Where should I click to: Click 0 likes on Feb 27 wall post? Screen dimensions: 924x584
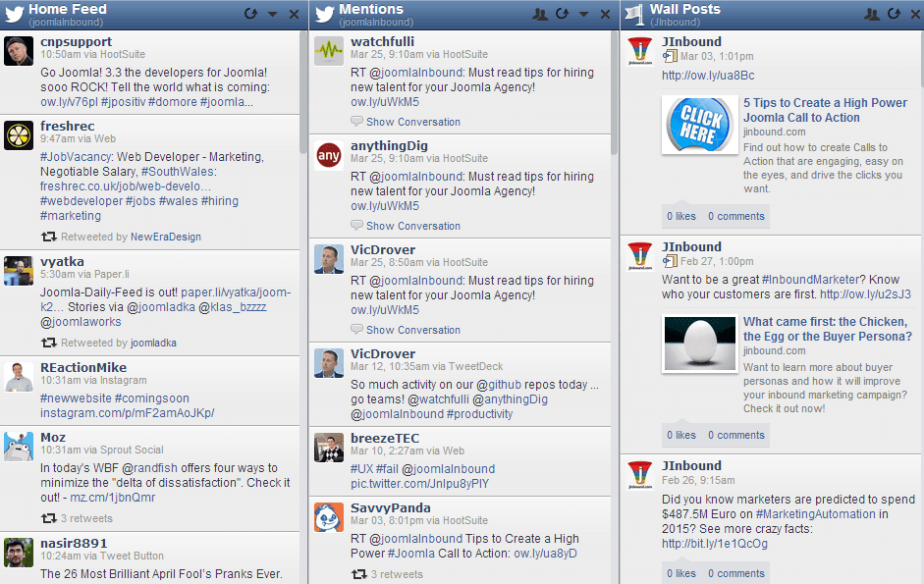681,435
